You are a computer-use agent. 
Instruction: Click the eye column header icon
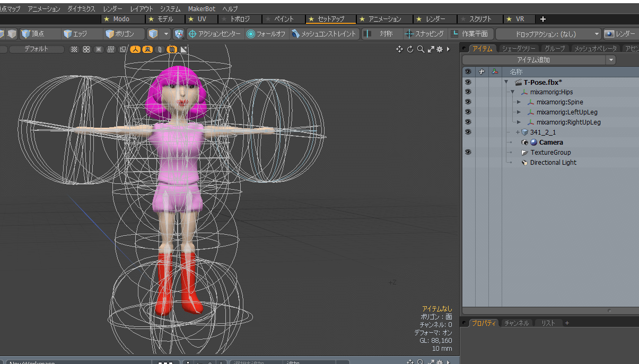[468, 72]
